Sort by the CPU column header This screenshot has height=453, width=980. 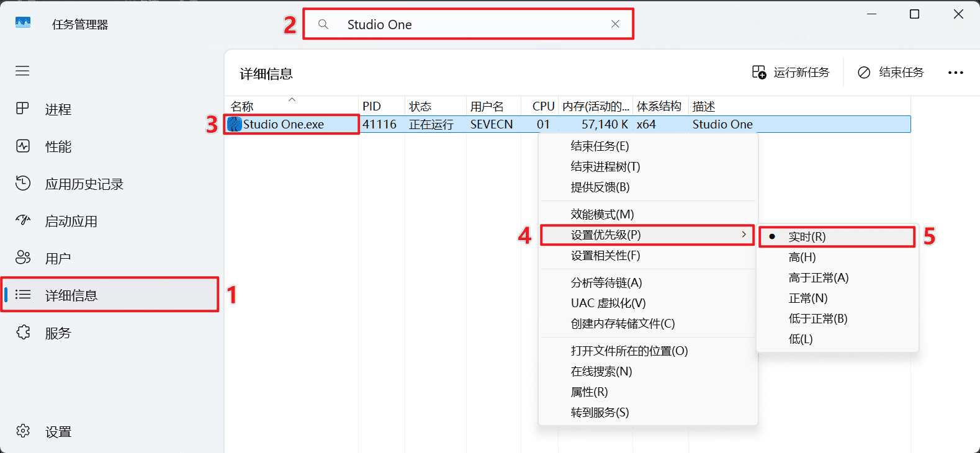[x=540, y=106]
